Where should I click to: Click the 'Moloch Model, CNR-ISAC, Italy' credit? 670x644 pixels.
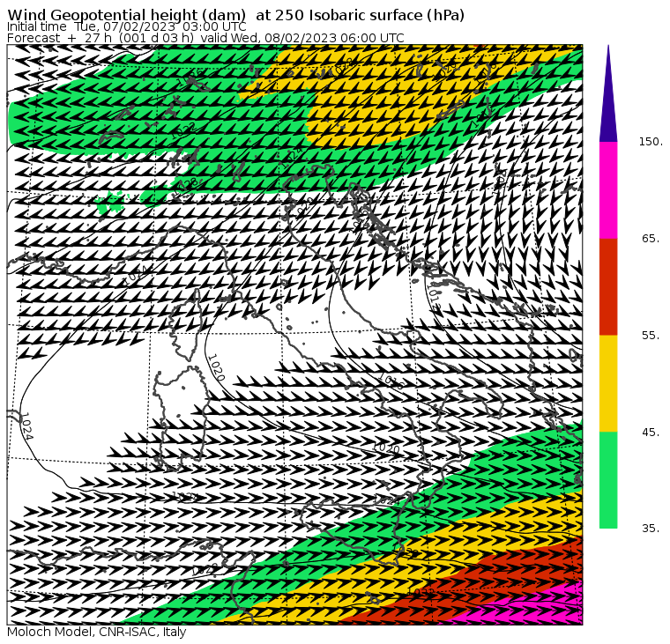click(97, 632)
